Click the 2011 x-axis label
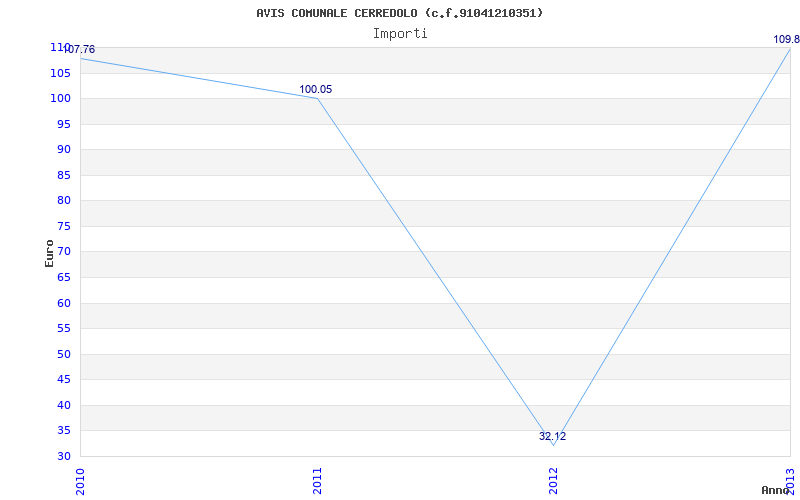800x500 pixels. pyautogui.click(x=317, y=481)
